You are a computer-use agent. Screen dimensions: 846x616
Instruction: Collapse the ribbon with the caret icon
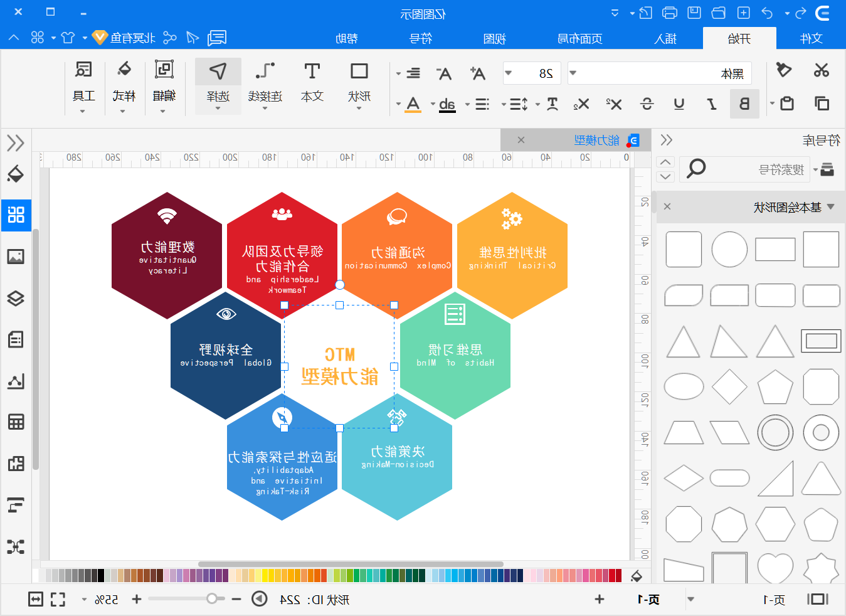coord(14,38)
